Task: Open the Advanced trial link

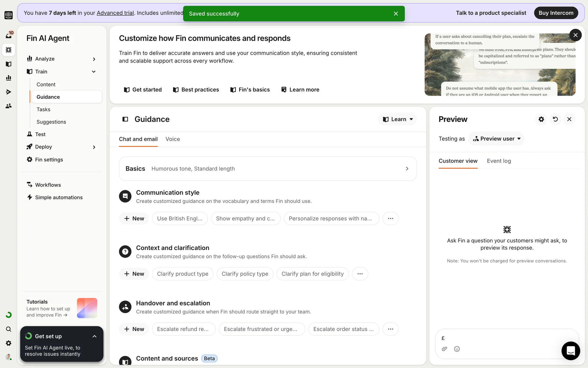Action: point(115,13)
